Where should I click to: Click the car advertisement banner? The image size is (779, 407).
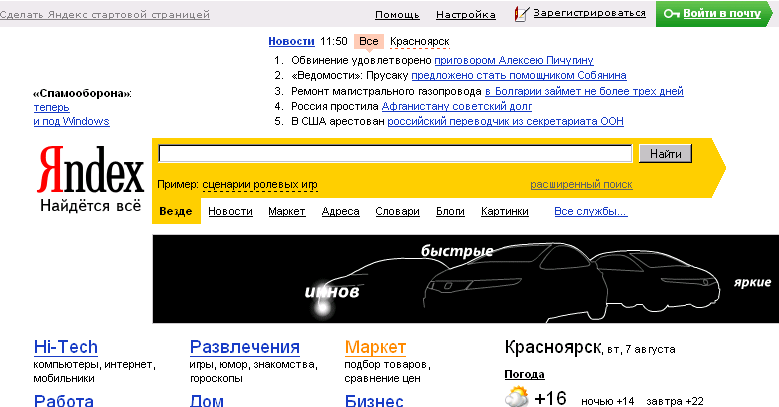point(466,279)
